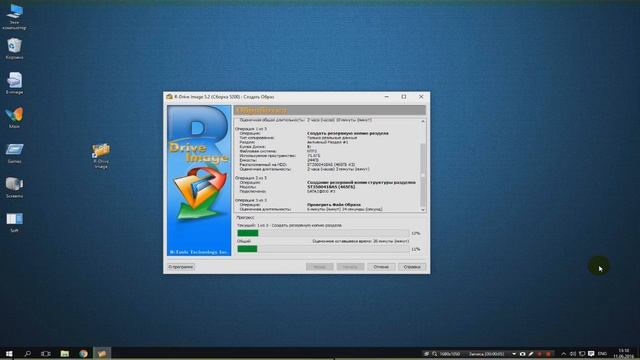Image resolution: width=640 pixels, height=360 pixels.
Task: Click the current operation progress bar
Action: coord(323,233)
